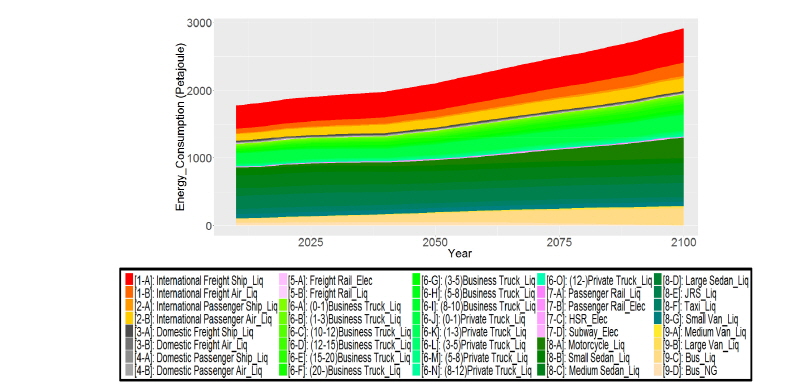Click legend text Domestic Passenger Ship_Liq
Viewport: 800px width, 391px height.
pos(212,357)
